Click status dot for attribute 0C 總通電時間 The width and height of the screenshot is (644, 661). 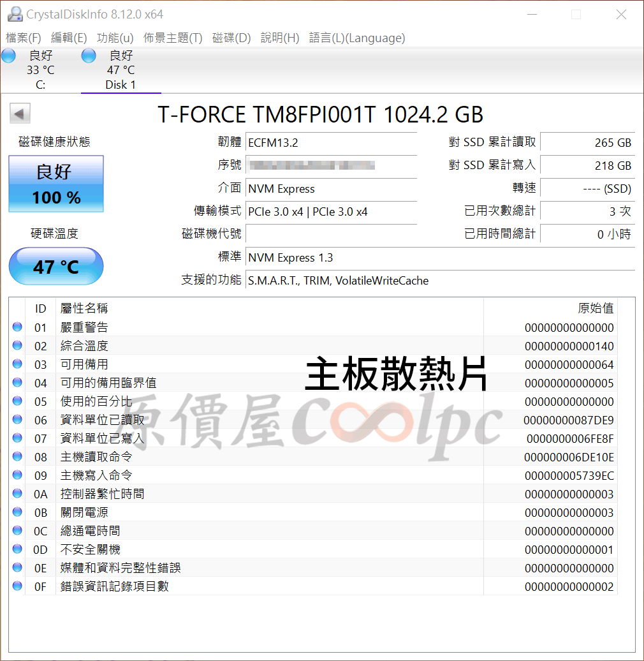point(17,530)
